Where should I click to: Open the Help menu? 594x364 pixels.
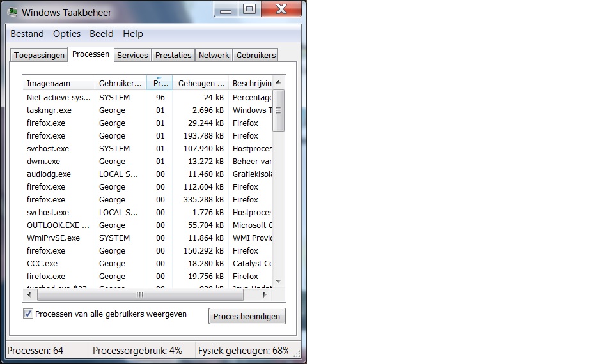click(x=133, y=34)
